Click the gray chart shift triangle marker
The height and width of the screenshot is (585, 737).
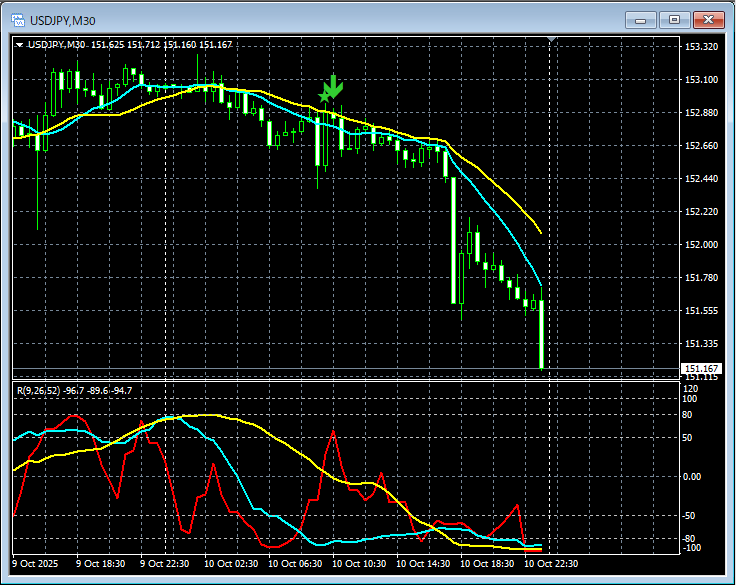tap(551, 41)
